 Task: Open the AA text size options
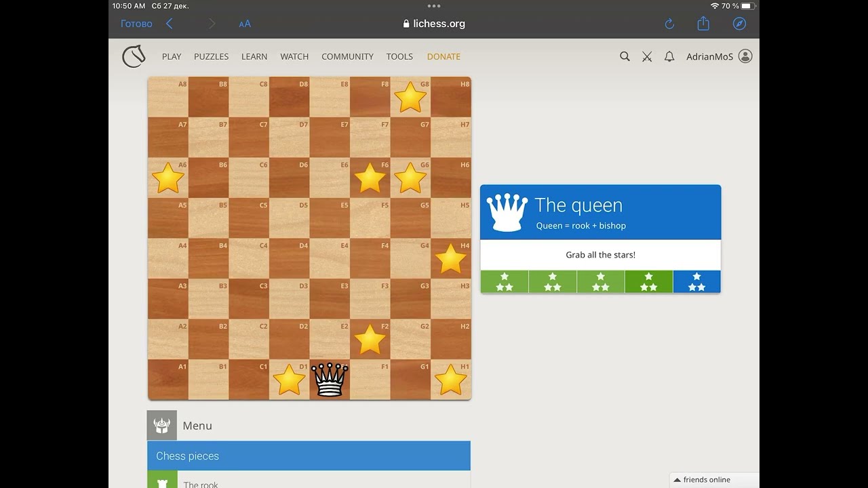click(x=245, y=24)
